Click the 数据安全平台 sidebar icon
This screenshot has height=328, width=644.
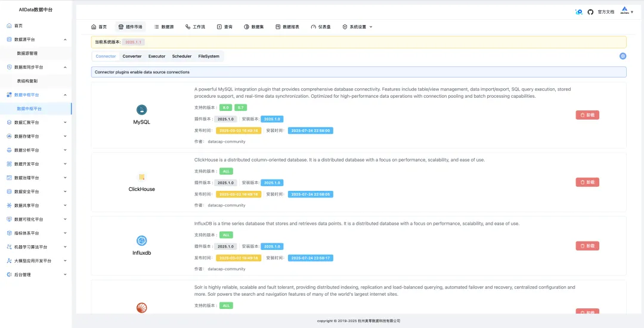pos(9,191)
